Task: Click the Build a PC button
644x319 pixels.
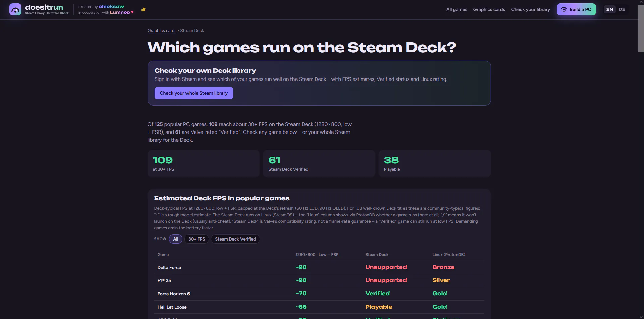Action: 576,9
